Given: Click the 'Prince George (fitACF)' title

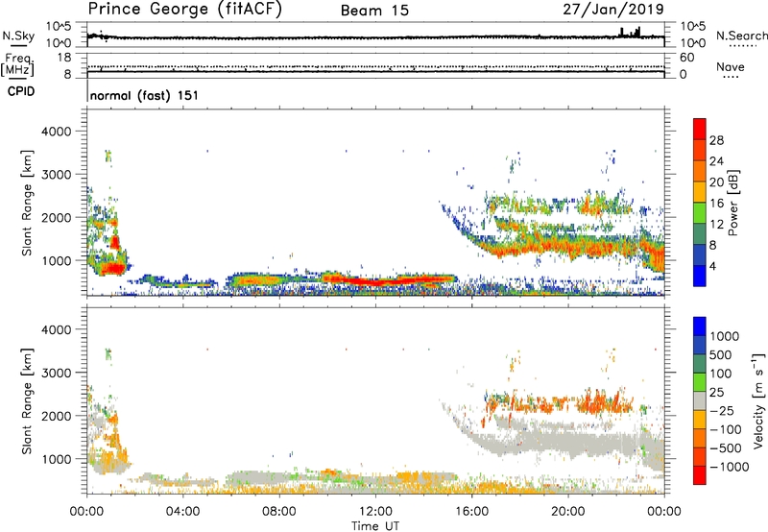Looking at the screenshot, I should pos(184,10).
